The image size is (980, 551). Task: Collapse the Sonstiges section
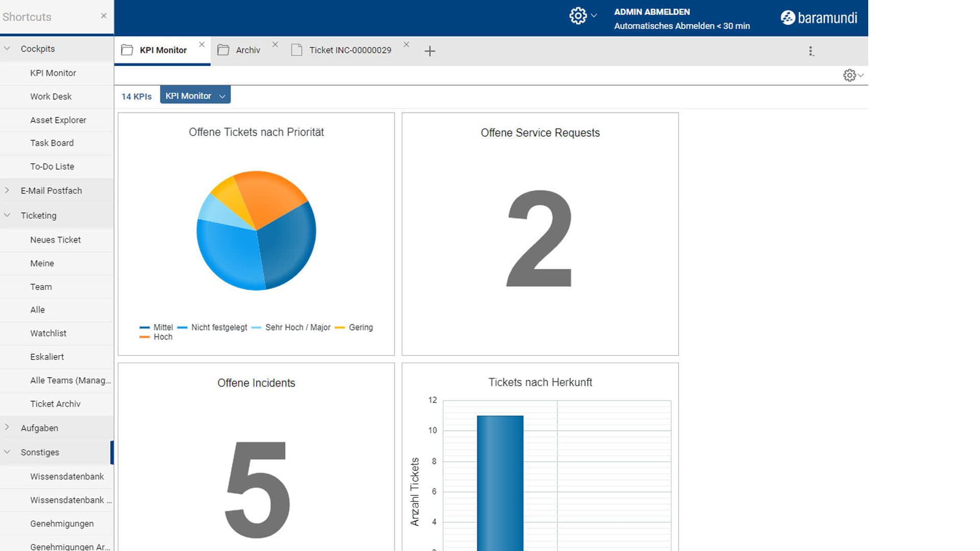coord(7,452)
